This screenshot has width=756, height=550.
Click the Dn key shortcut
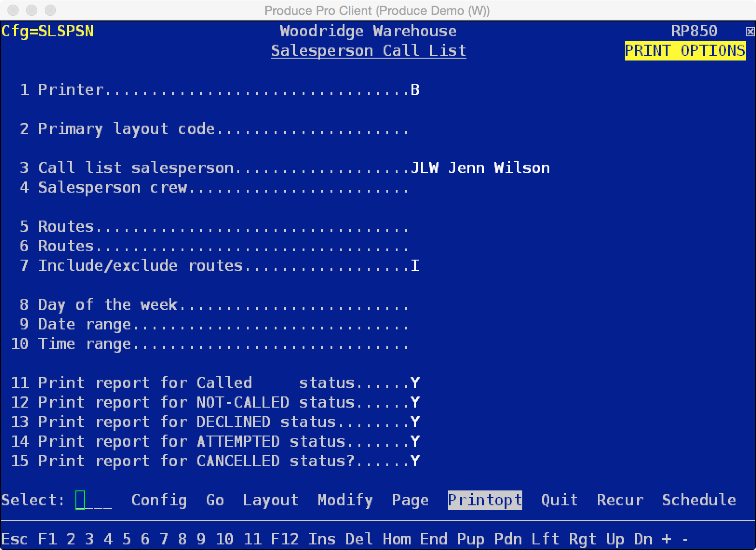643,539
